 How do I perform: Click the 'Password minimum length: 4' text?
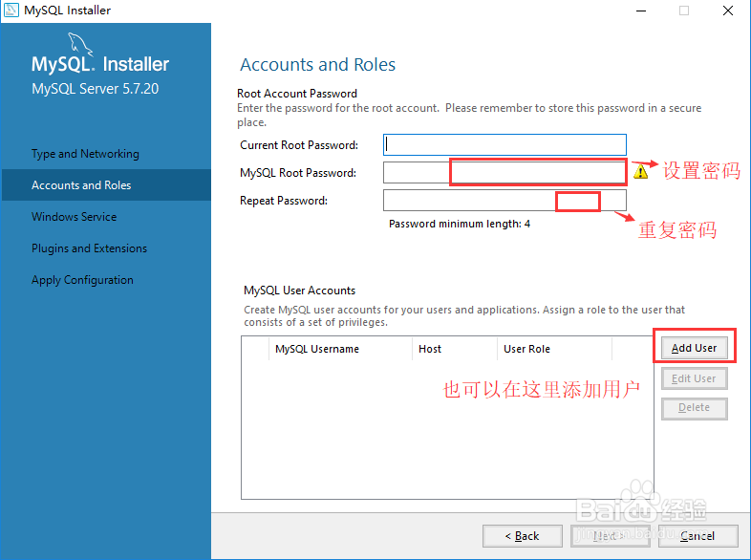[460, 224]
